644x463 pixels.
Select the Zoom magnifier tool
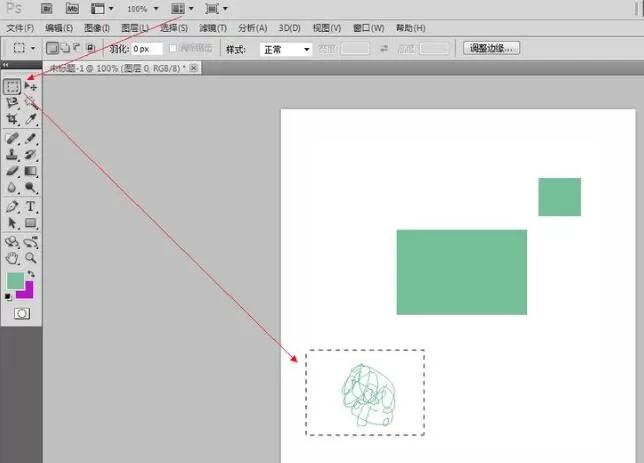(30, 258)
